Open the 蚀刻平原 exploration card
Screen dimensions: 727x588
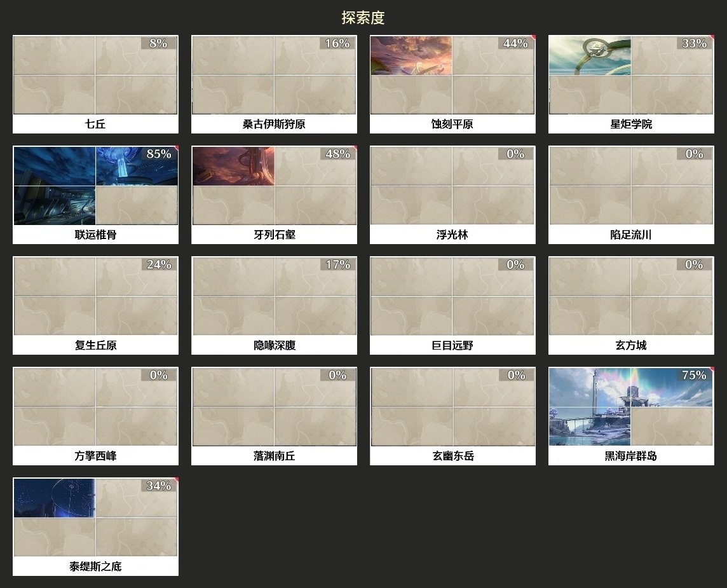coord(452,85)
